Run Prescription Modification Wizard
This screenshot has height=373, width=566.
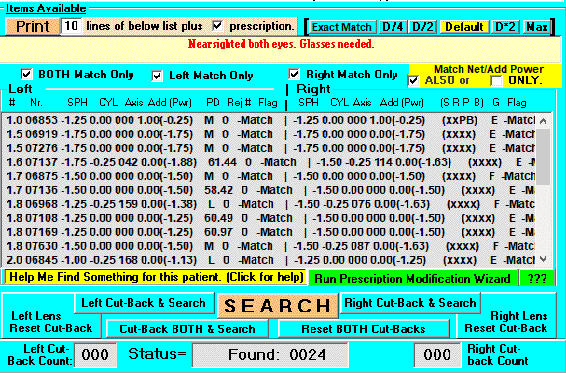(413, 279)
